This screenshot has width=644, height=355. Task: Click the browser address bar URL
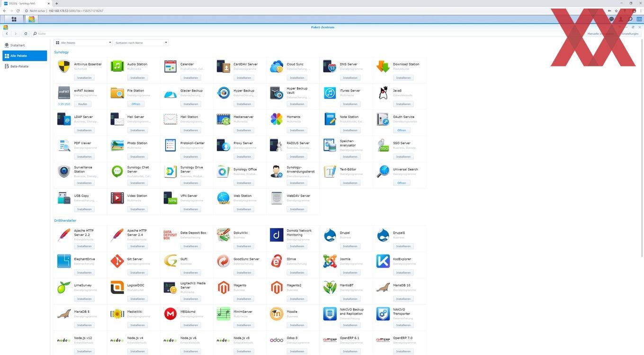click(76, 10)
